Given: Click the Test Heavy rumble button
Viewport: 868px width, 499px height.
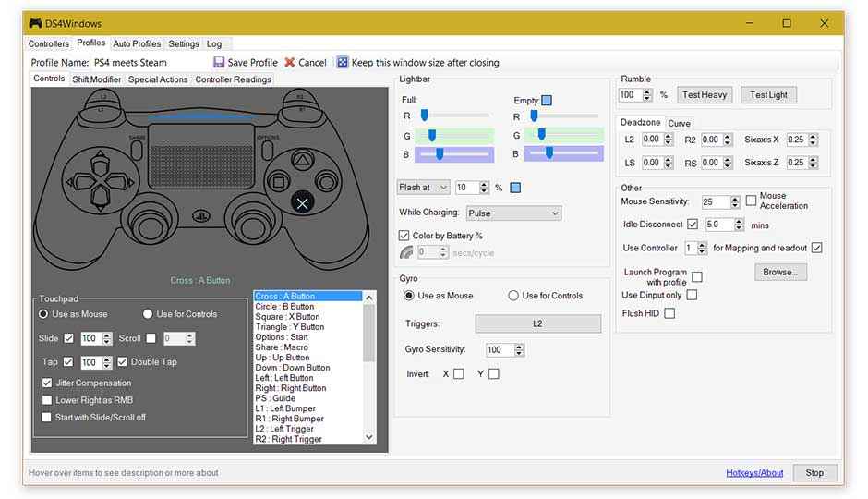Looking at the screenshot, I should 705,94.
